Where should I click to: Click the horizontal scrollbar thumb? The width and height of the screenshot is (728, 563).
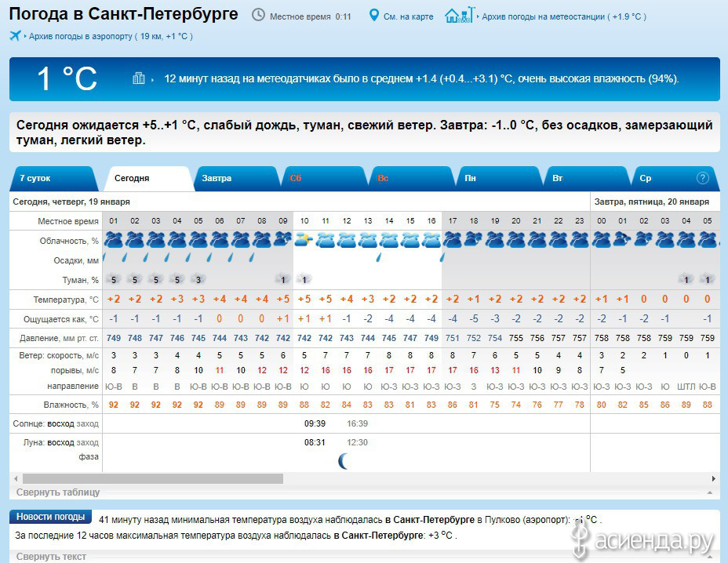[x=153, y=478]
